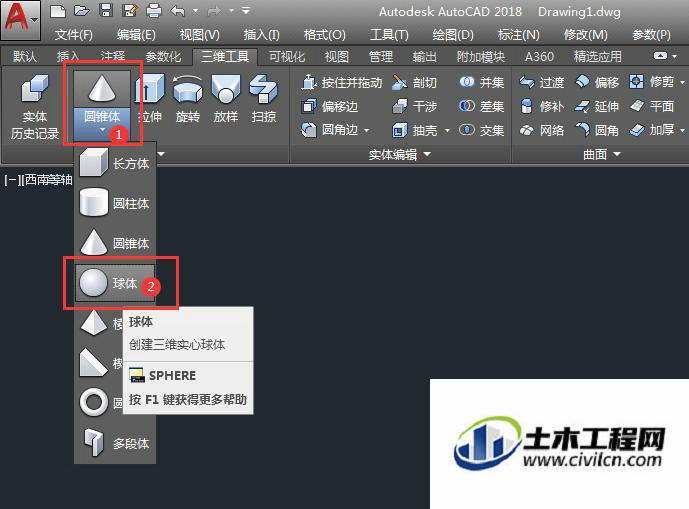Switch to the 精选应用 ribbon tab

tap(598, 57)
